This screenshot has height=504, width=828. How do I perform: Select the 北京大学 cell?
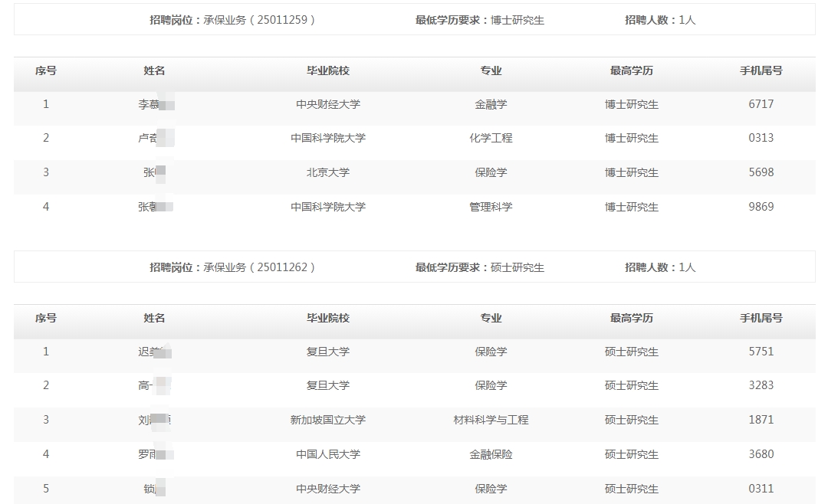tap(328, 172)
